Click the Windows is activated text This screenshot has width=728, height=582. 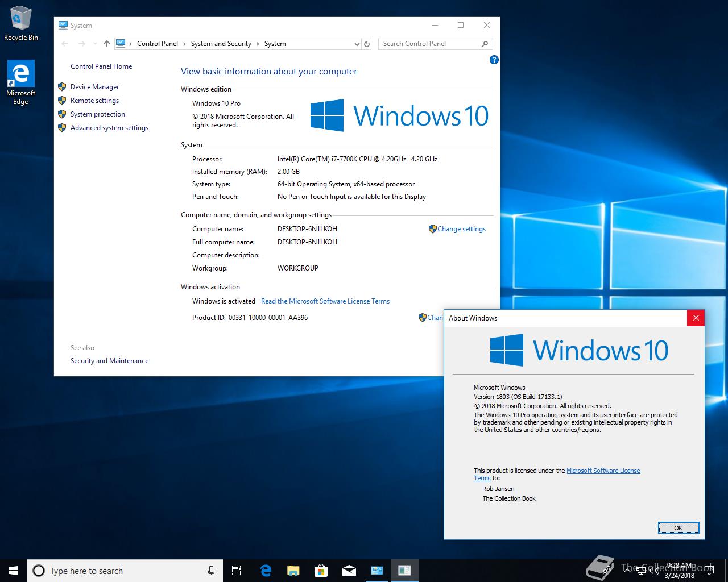(224, 301)
